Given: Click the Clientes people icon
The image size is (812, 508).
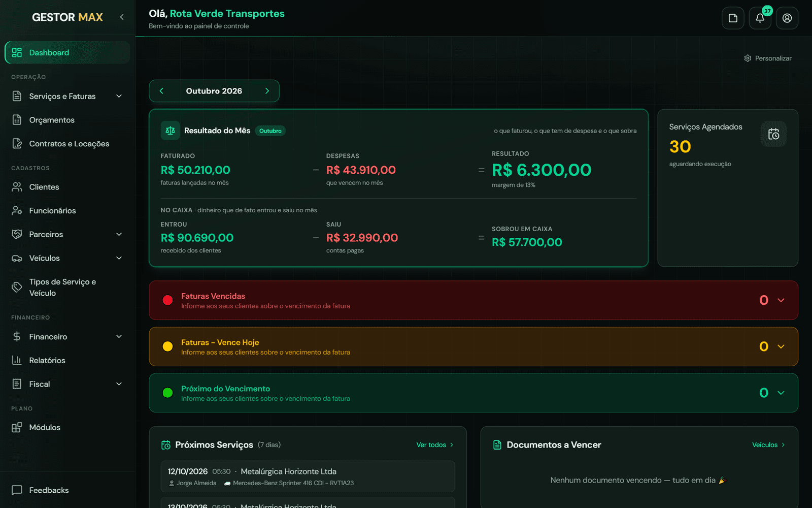Looking at the screenshot, I should coord(17,187).
